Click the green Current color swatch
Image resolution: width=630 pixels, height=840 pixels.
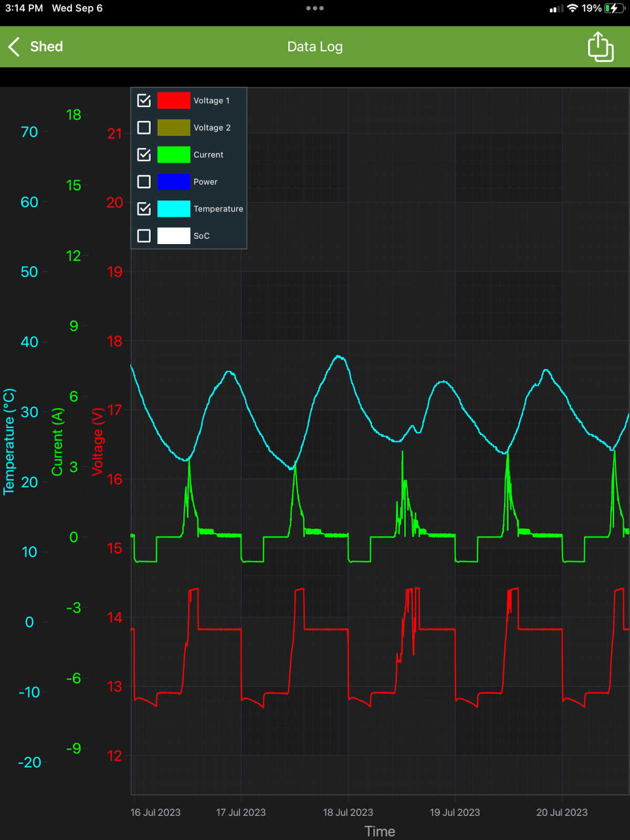[174, 155]
